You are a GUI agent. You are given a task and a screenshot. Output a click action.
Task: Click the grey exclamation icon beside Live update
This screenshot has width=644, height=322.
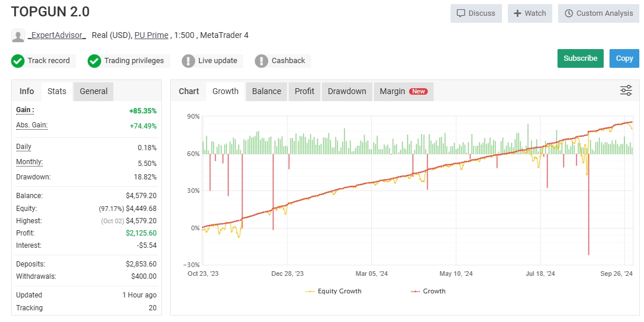[x=188, y=61]
